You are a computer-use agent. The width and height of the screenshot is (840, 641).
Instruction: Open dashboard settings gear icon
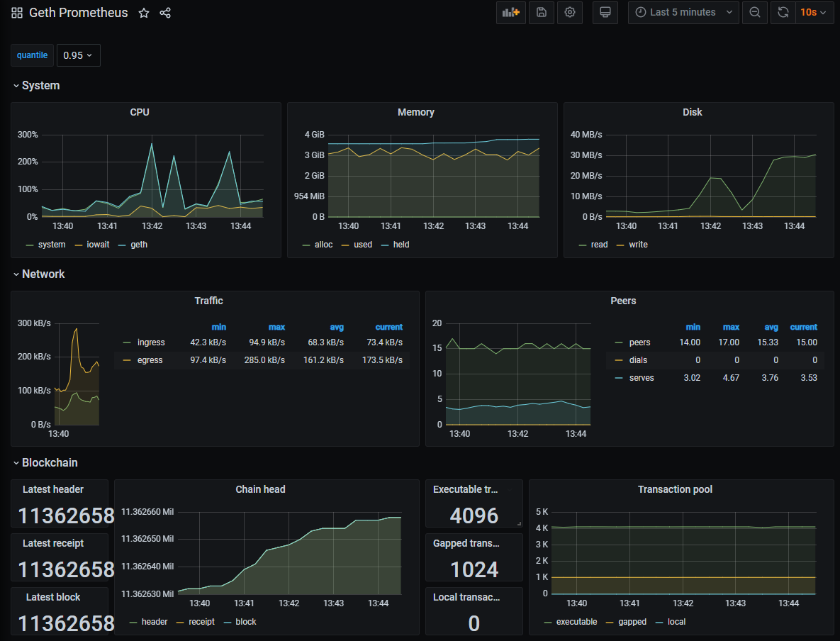coord(570,13)
